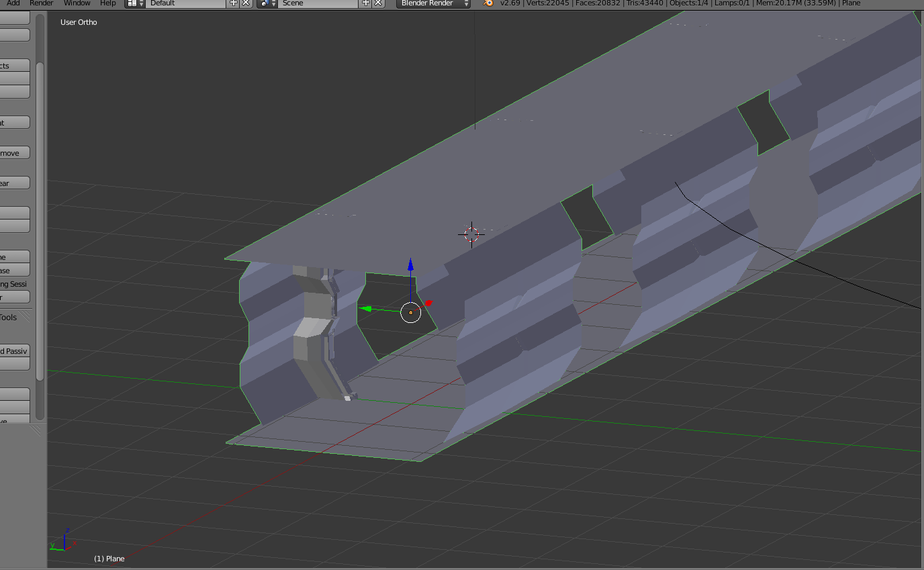The width and height of the screenshot is (924, 570).
Task: Open the scene browse icon dropdown
Action: click(x=267, y=3)
